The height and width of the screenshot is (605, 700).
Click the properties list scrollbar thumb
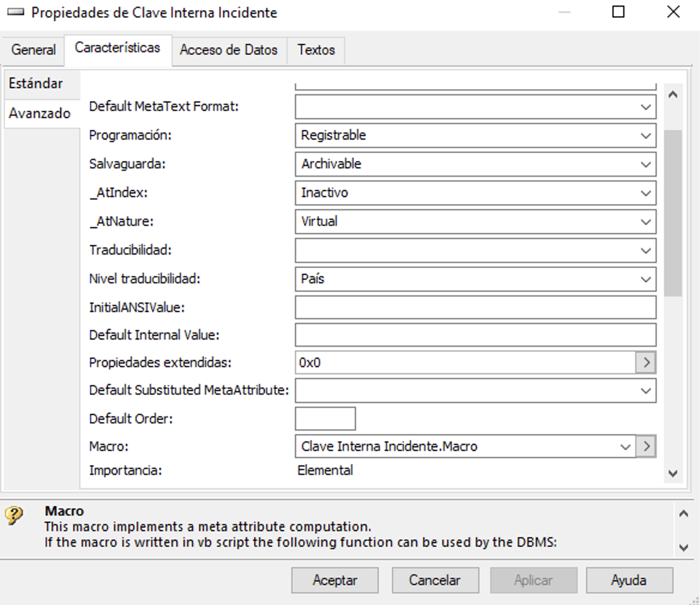673,213
